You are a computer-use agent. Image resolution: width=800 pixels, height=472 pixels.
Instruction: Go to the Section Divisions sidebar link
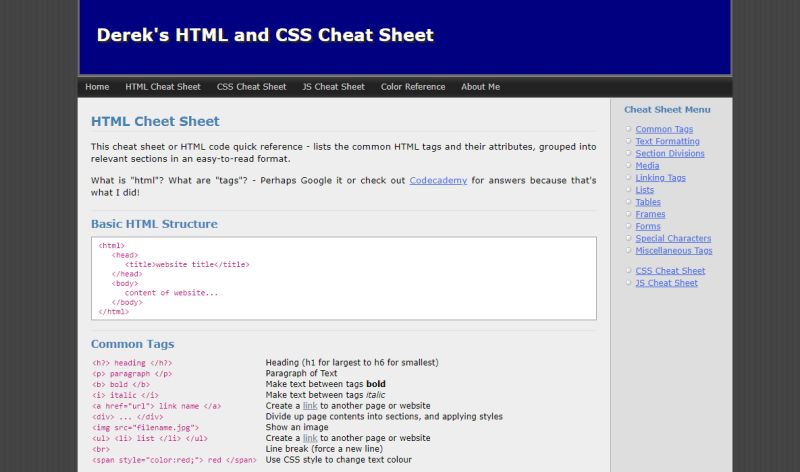669,154
